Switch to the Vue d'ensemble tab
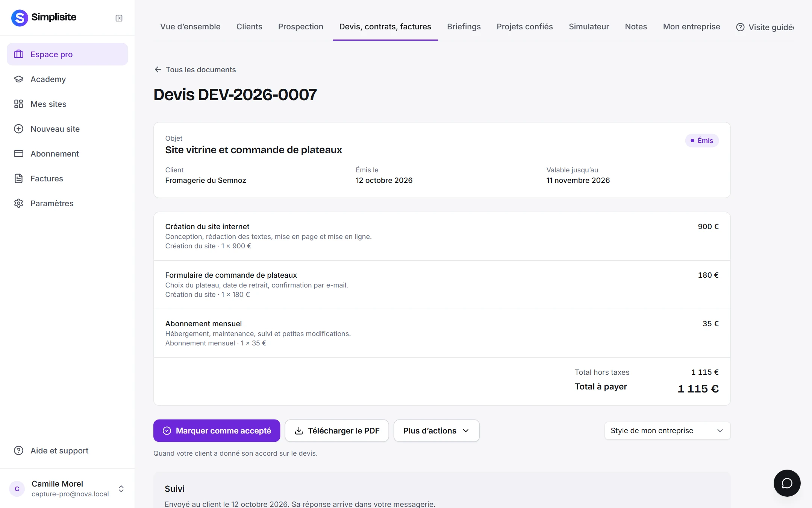The image size is (812, 508). tap(190, 27)
